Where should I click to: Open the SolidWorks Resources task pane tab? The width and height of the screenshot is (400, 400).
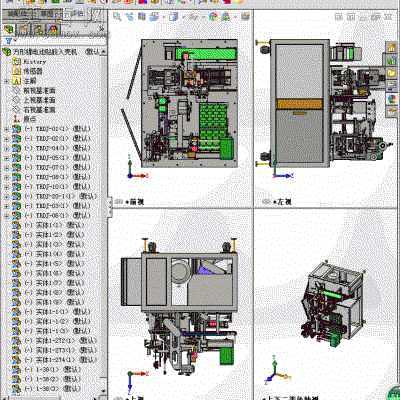(391, 47)
